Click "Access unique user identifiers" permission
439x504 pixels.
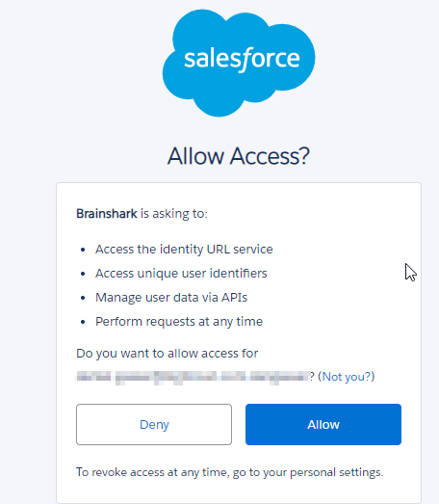point(181,274)
